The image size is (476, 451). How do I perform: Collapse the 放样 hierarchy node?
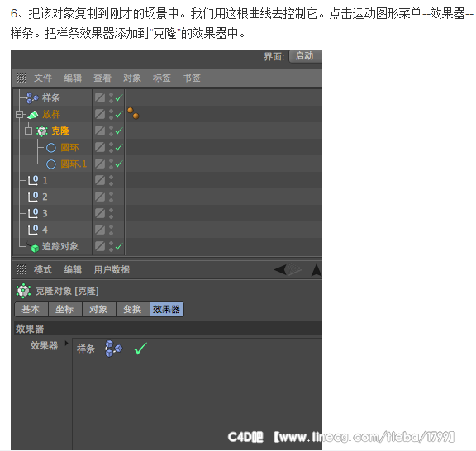tap(20, 115)
